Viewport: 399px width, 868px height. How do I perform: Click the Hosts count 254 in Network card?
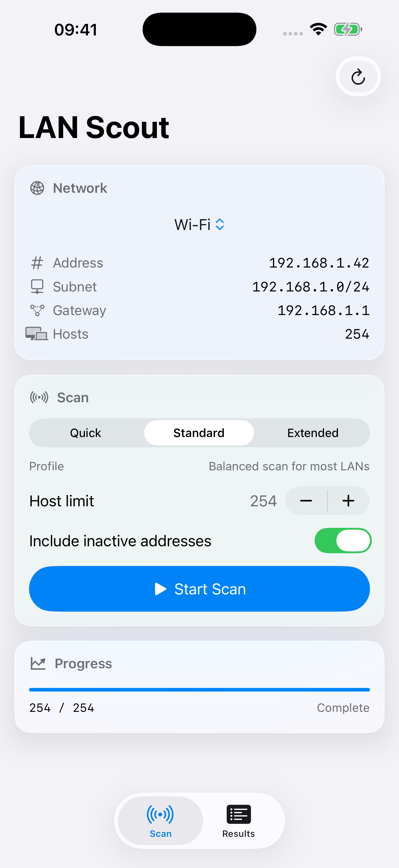click(x=357, y=334)
